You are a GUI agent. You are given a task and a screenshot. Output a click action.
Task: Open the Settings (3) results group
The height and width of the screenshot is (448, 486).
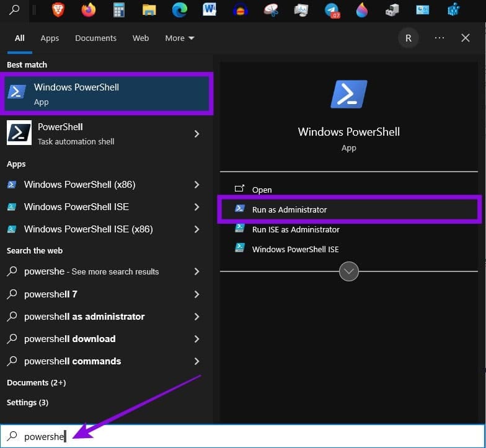tap(27, 403)
